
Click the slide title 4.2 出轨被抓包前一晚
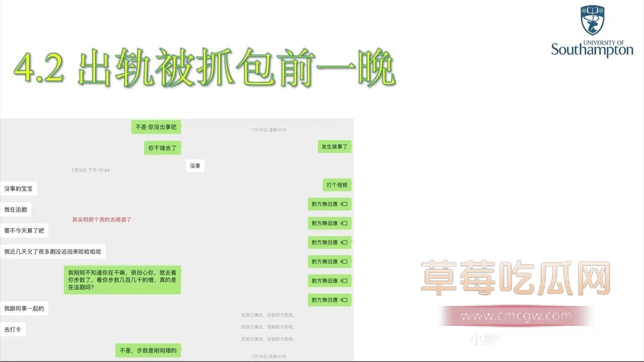click(204, 69)
